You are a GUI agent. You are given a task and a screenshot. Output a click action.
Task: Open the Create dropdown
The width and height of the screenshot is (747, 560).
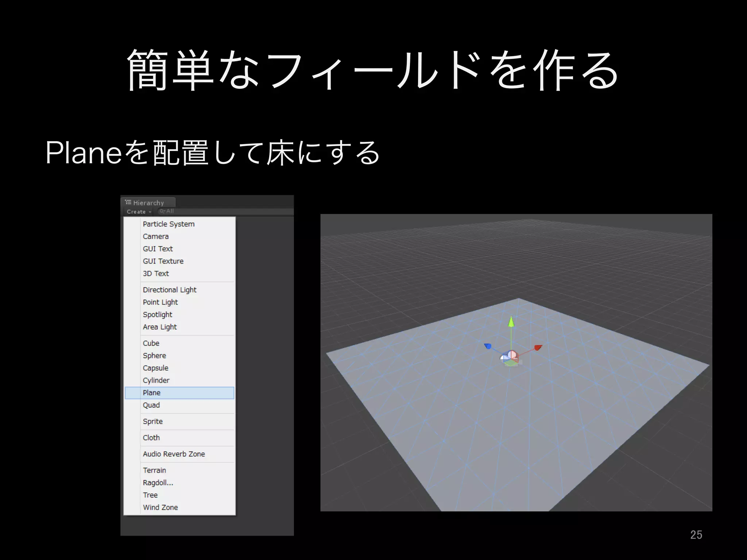click(139, 211)
